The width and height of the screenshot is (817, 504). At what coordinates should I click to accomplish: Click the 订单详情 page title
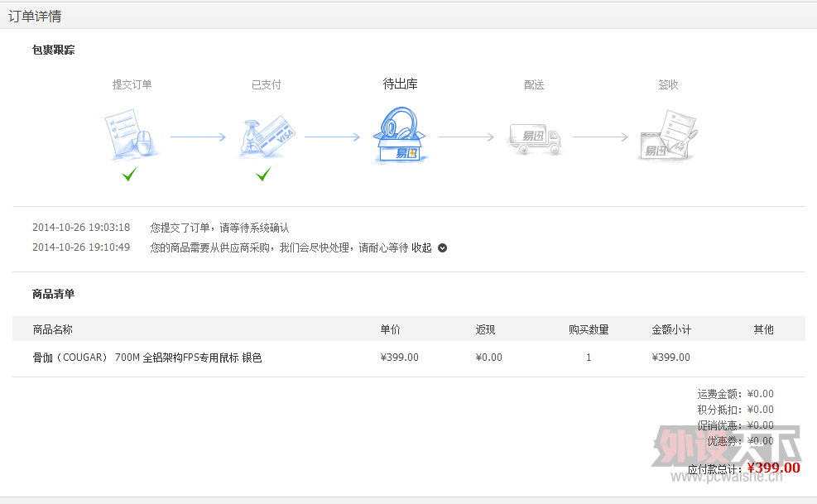[x=35, y=17]
